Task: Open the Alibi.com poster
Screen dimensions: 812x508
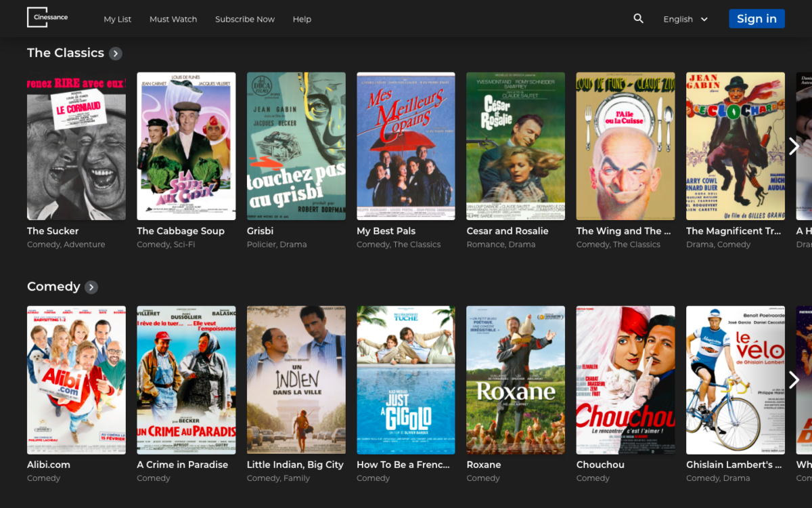Action: point(76,380)
